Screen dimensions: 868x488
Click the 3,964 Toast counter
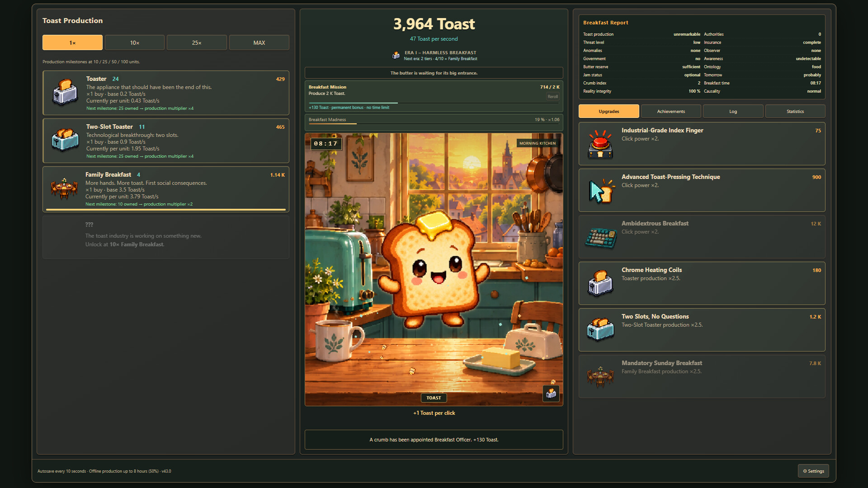434,24
